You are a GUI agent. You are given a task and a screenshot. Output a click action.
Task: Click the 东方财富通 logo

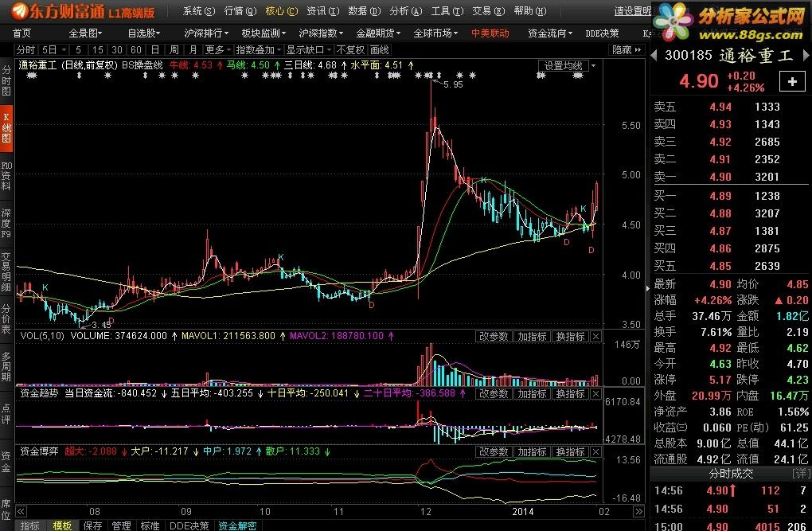click(83, 11)
